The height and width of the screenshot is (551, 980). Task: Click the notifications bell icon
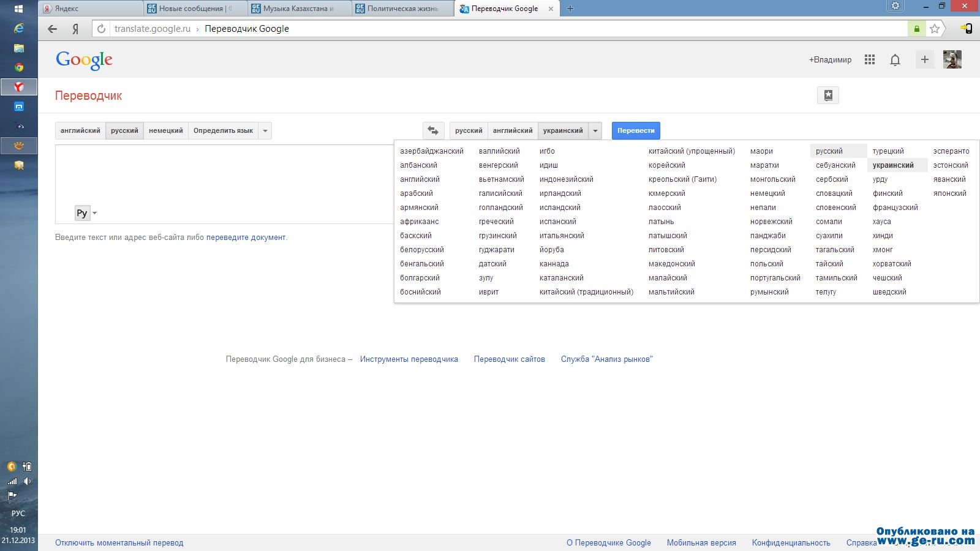895,59
